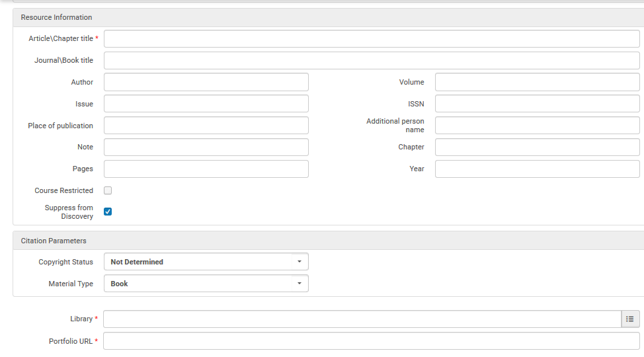The height and width of the screenshot is (357, 644).
Task: Focus the Issue input box
Action: [206, 104]
